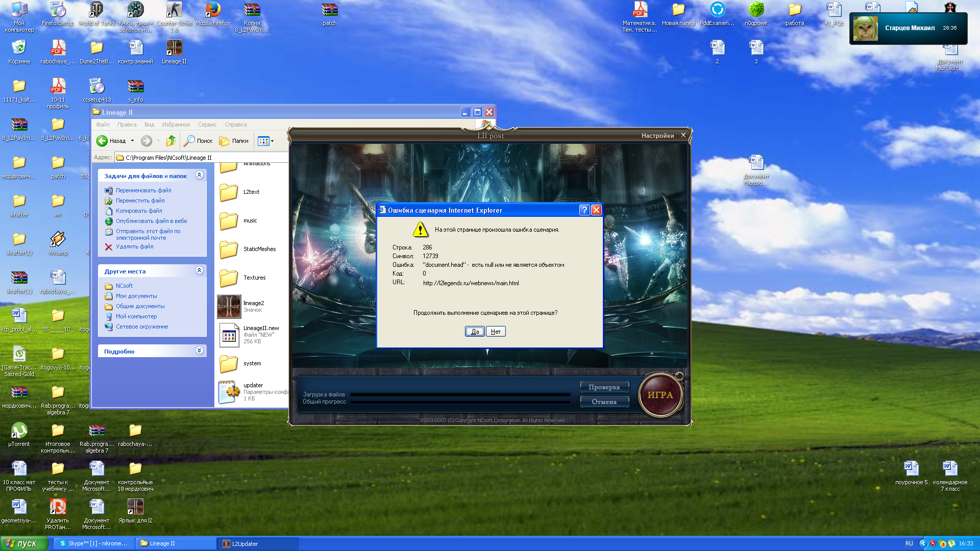Click the Мой компьютер desktop icon

click(x=19, y=17)
